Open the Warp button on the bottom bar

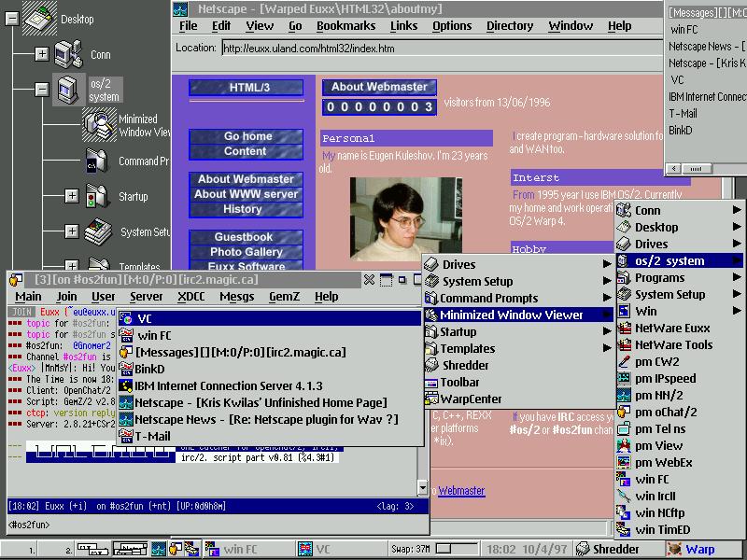691,549
